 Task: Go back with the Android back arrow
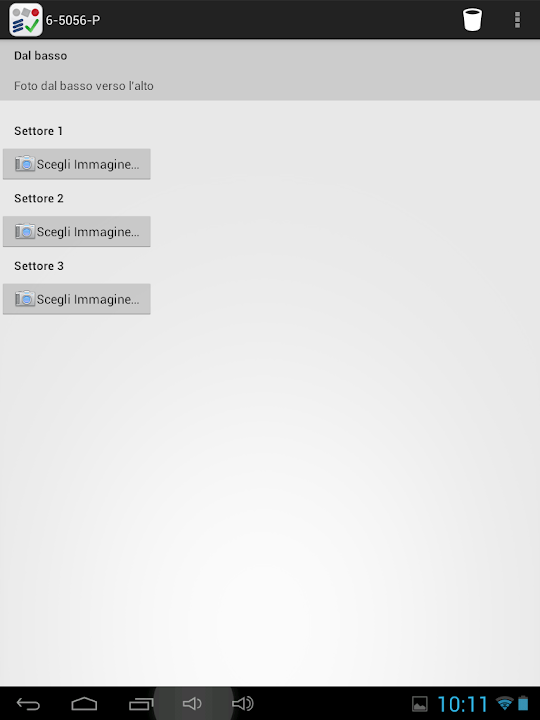(x=28, y=703)
